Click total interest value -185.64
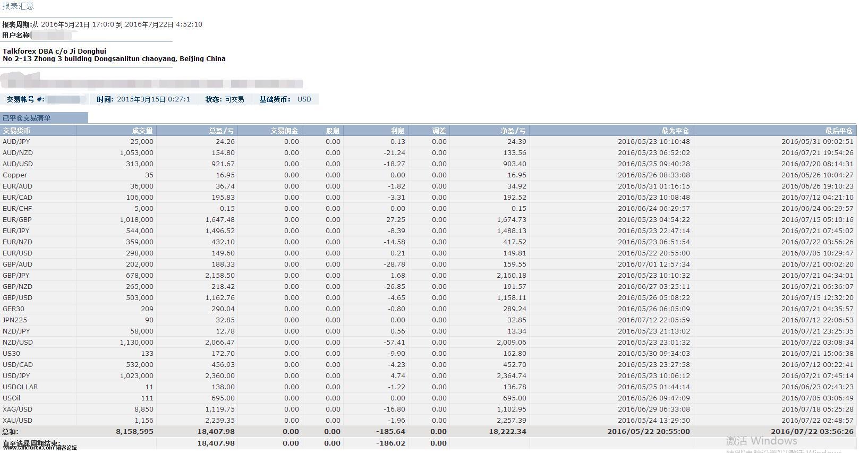This screenshot has height=453, width=868. click(x=390, y=431)
